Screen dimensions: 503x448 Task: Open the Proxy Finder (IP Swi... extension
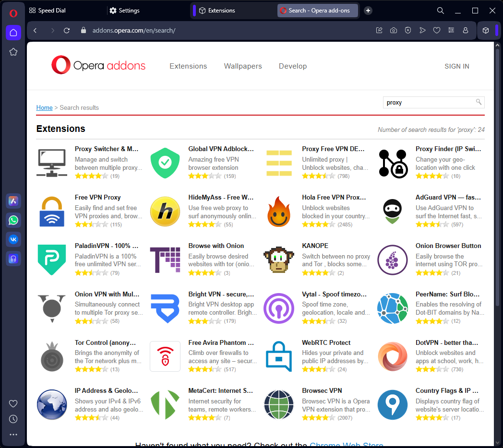448,149
